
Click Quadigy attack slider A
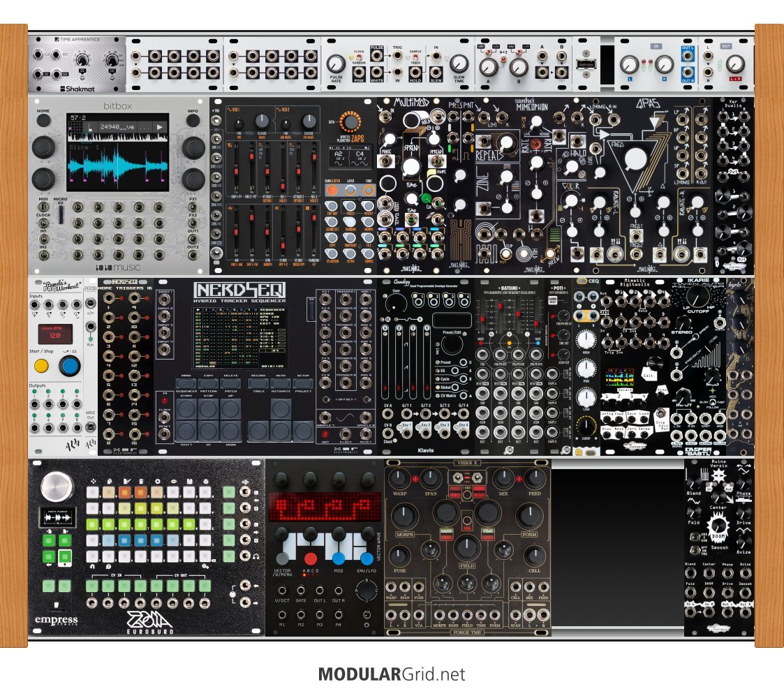click(385, 362)
